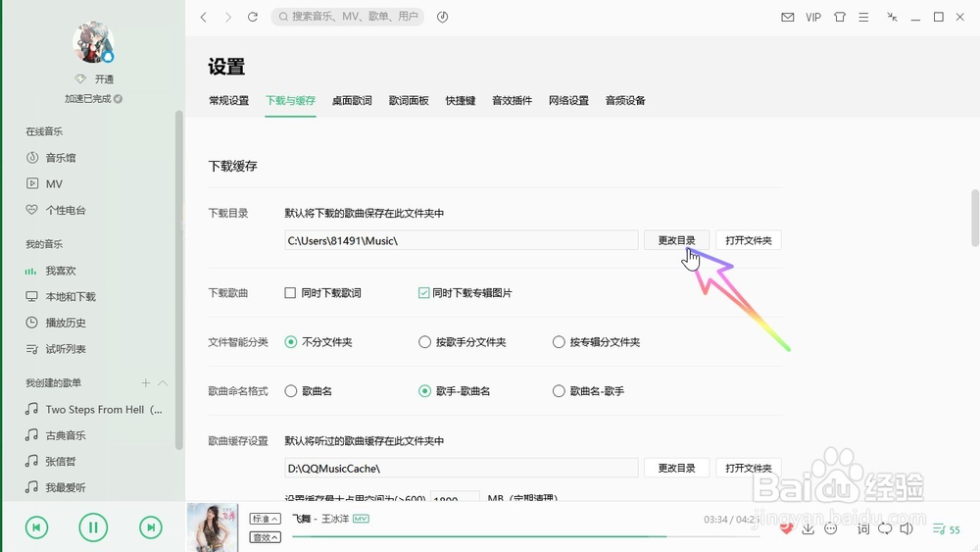The width and height of the screenshot is (980, 552).
Task: Switch to 音效插件 tab
Action: coord(512,101)
